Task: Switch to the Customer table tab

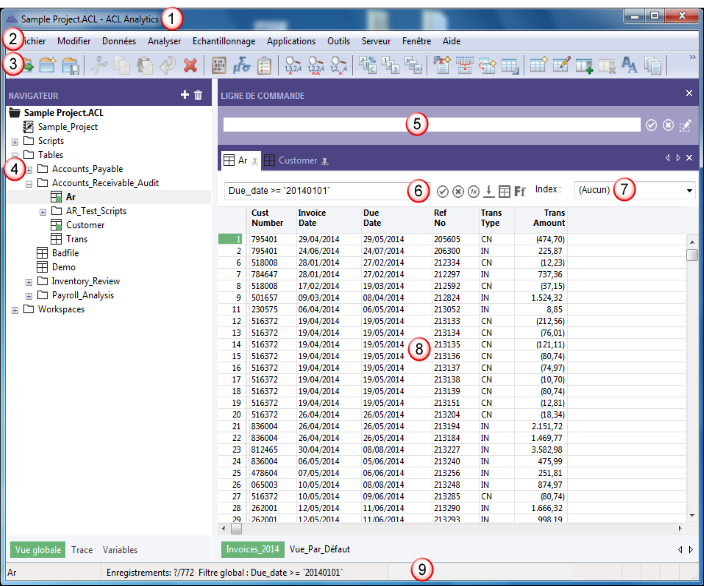Action: tap(296, 160)
